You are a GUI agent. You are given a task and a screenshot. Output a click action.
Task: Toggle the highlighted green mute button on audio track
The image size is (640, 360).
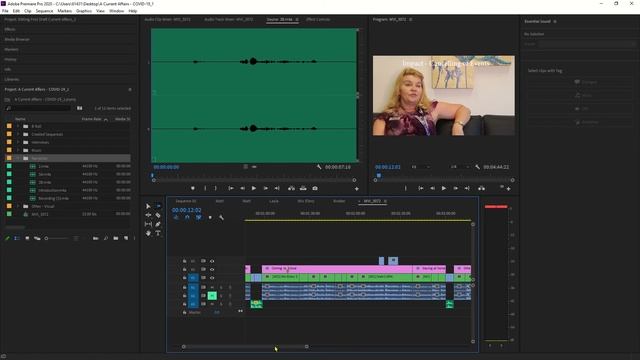(x=212, y=296)
